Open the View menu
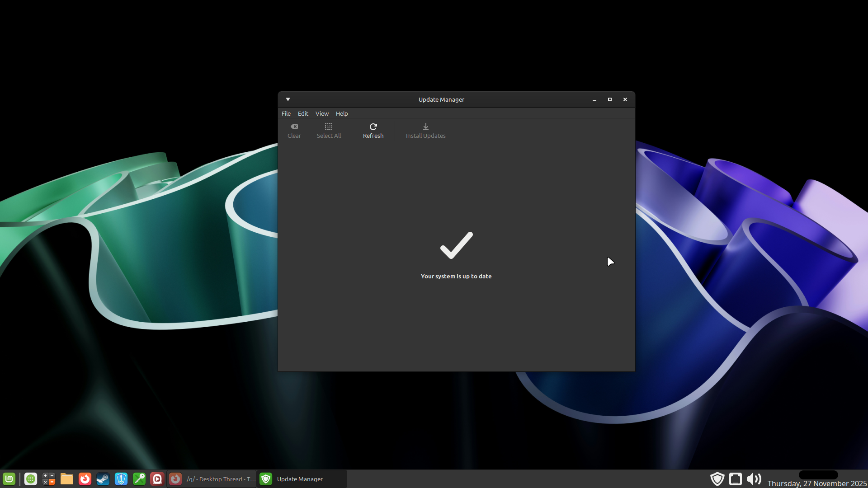The height and width of the screenshot is (488, 868). coord(322,113)
